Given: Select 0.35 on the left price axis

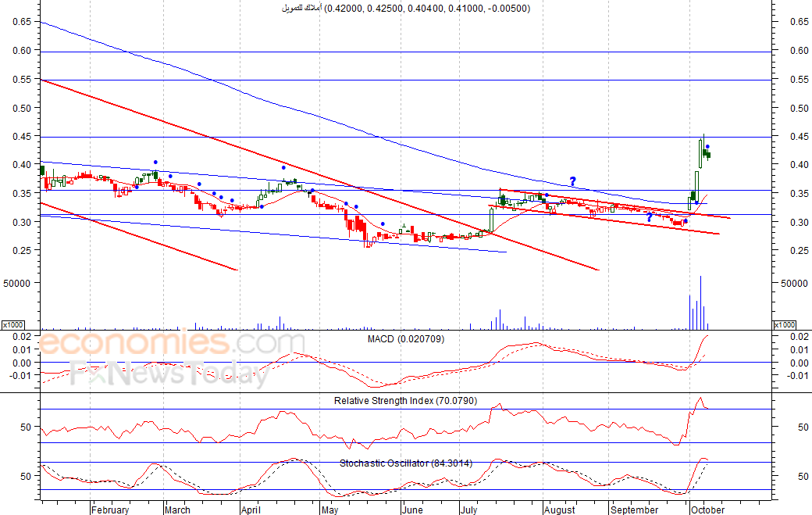Looking at the screenshot, I should [23, 194].
